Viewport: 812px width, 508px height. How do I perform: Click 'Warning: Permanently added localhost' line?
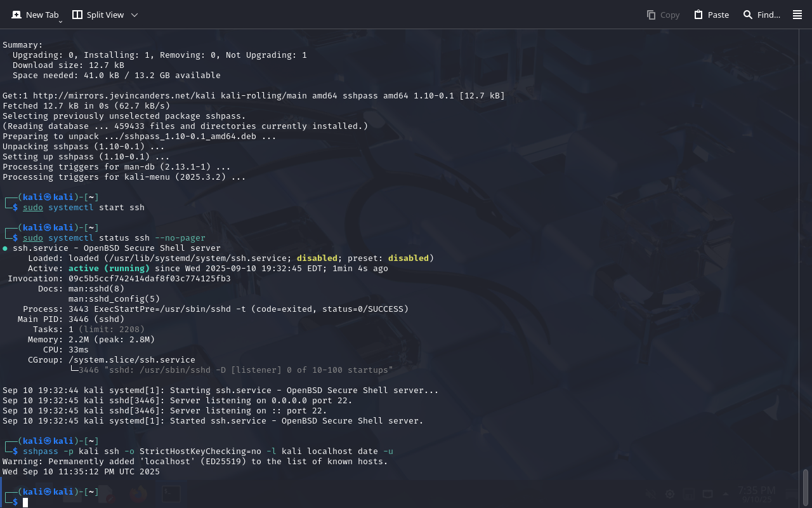195,462
